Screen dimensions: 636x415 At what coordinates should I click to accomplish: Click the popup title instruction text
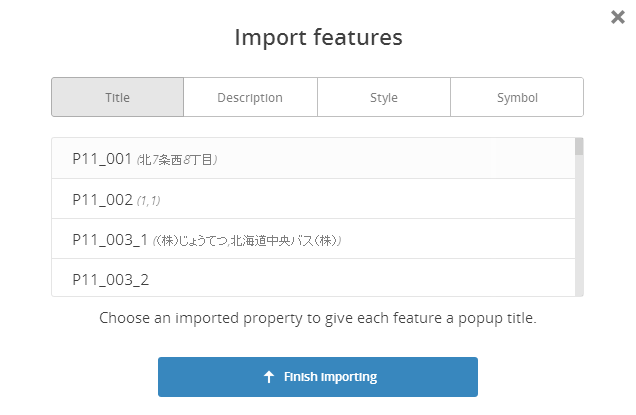[x=318, y=319]
